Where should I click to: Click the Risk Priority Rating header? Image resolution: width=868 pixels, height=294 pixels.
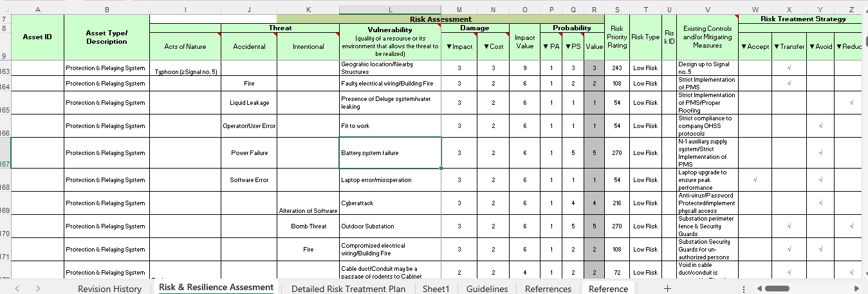click(x=618, y=37)
